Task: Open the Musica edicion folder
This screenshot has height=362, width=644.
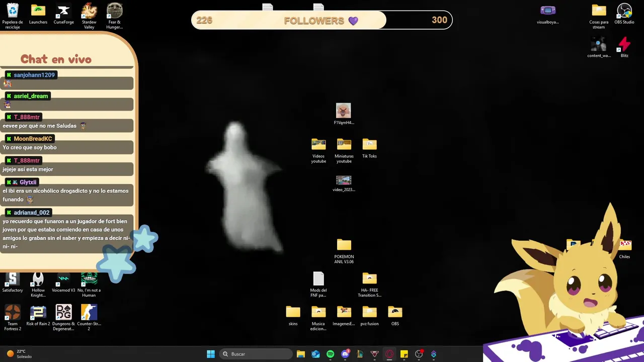Action: 318,318
